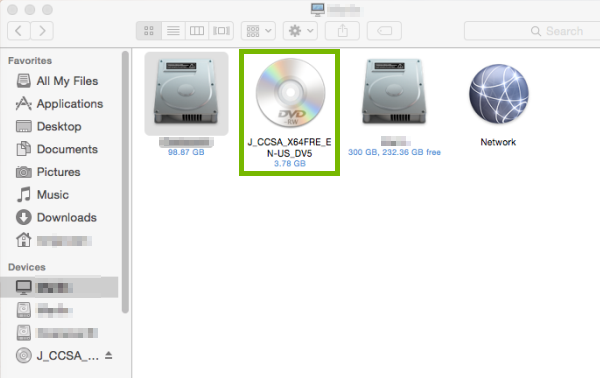
Task: Switch to list view
Action: point(173,31)
